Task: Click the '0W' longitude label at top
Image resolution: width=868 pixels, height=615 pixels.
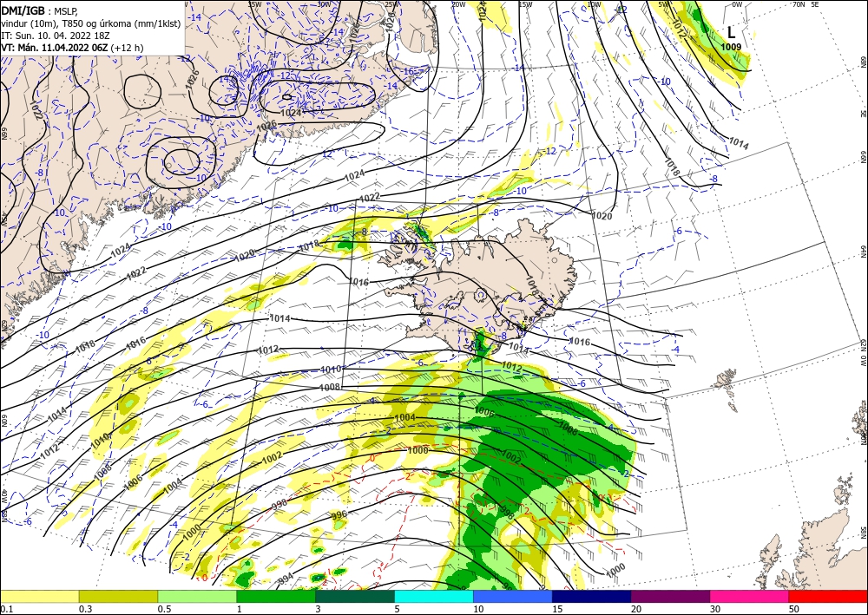Action: (737, 4)
